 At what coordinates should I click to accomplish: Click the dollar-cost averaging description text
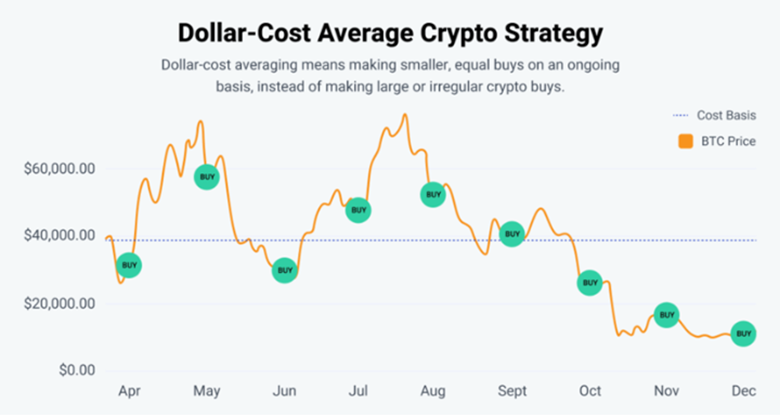(x=390, y=75)
